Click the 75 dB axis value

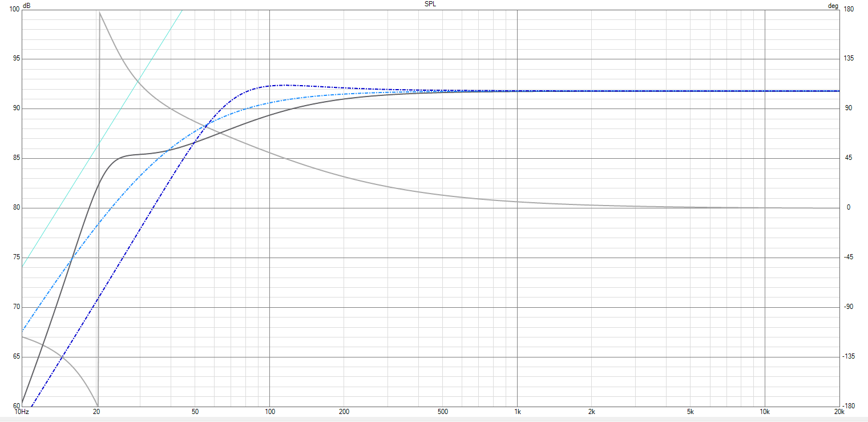point(17,258)
